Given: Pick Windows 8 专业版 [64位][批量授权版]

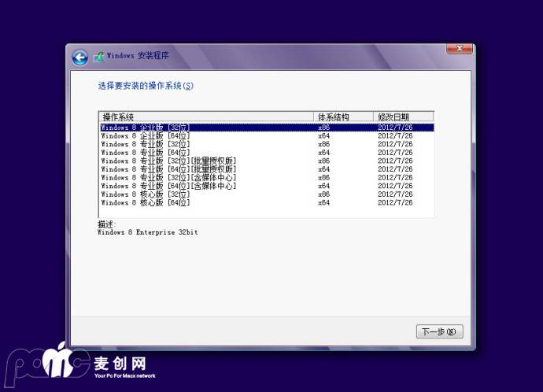Looking at the screenshot, I should point(168,169).
